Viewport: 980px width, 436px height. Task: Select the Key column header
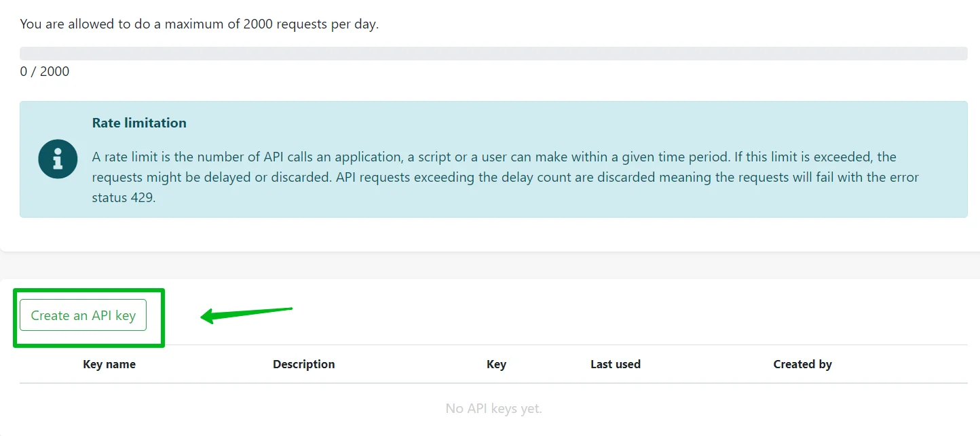[496, 364]
